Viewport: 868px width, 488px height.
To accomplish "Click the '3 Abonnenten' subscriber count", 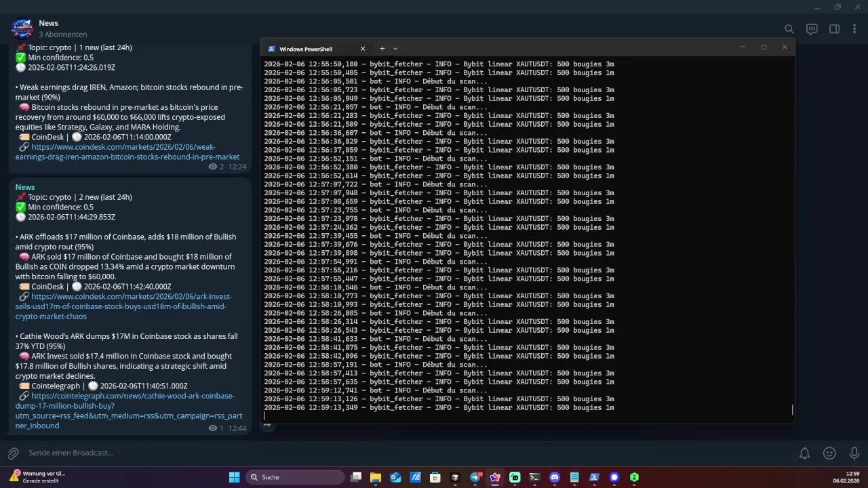I will coord(62,35).
